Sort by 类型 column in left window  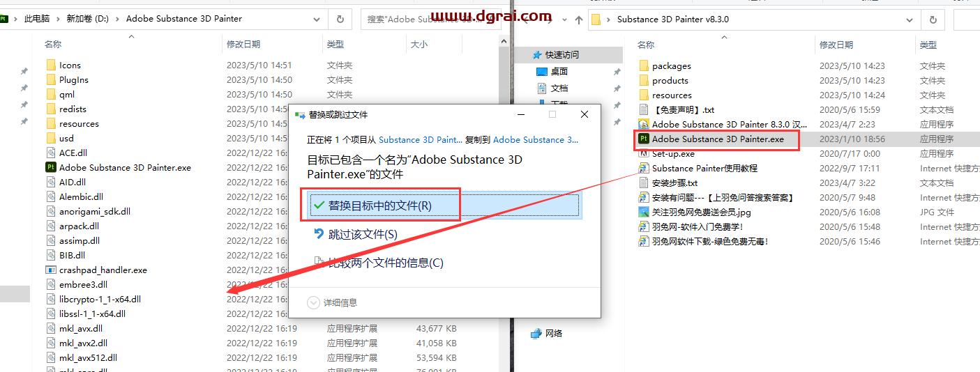tap(335, 44)
